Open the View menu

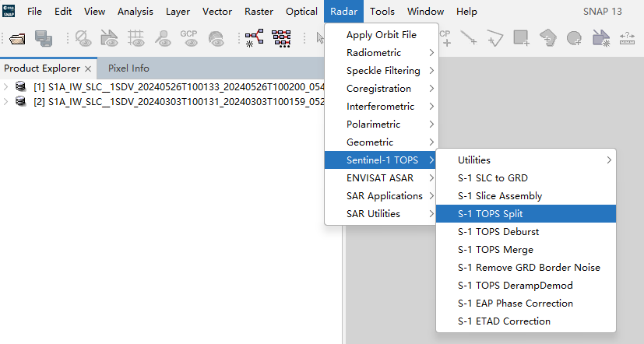coord(94,11)
